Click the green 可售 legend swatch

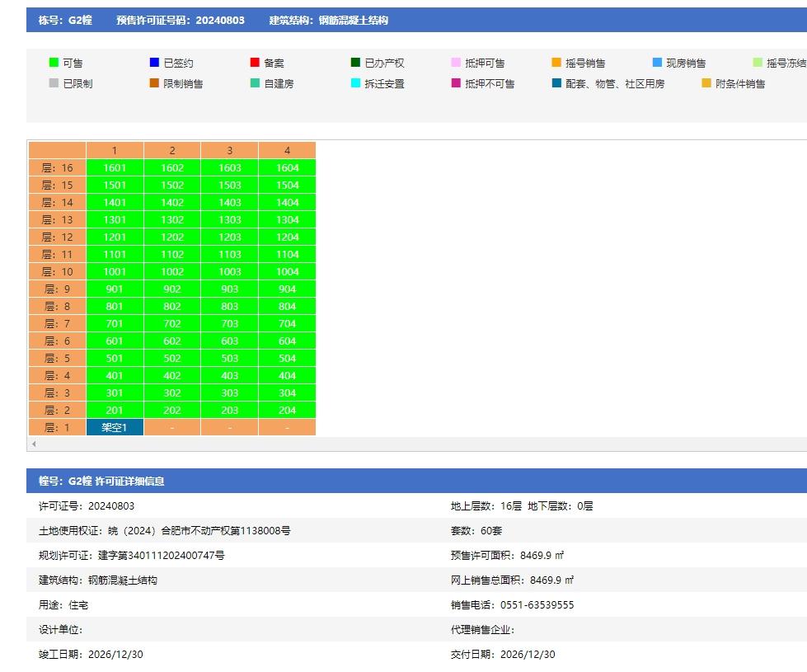(x=54, y=63)
